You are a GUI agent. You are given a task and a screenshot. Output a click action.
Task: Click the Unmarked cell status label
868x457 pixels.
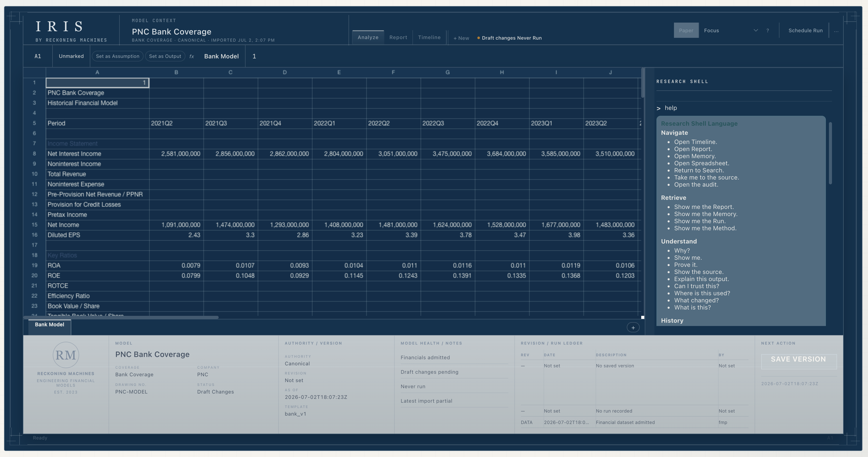tap(71, 56)
